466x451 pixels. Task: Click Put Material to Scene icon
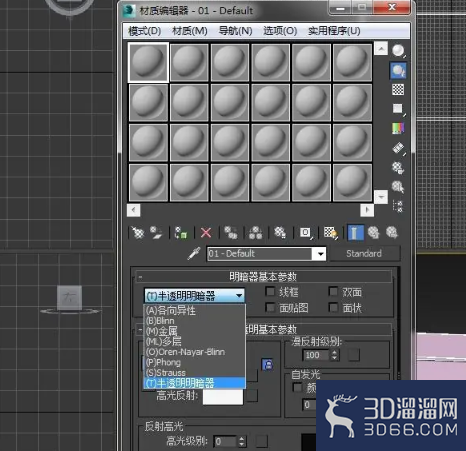156,232
